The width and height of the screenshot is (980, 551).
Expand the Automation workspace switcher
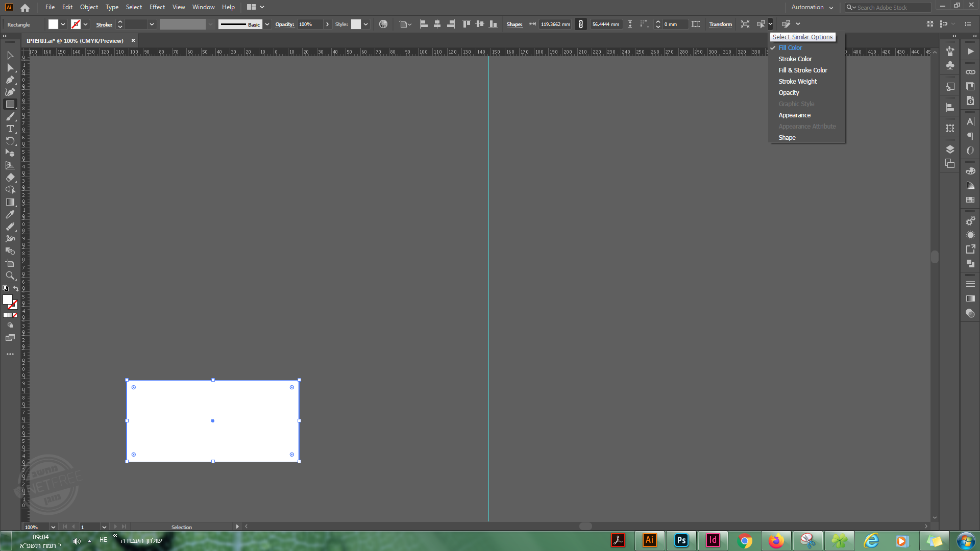tap(812, 7)
